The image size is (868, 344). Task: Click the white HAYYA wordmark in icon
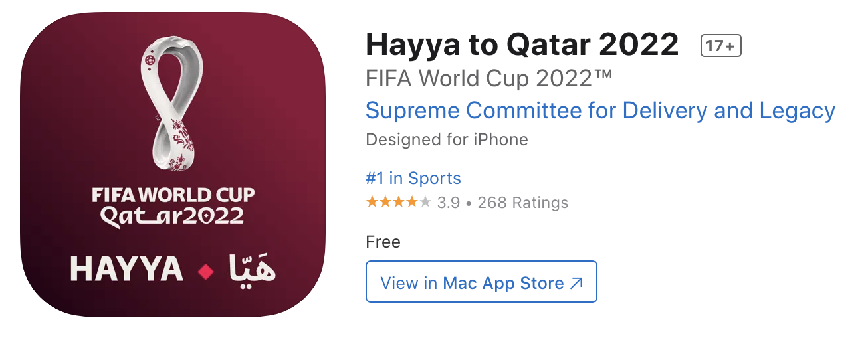click(x=126, y=270)
